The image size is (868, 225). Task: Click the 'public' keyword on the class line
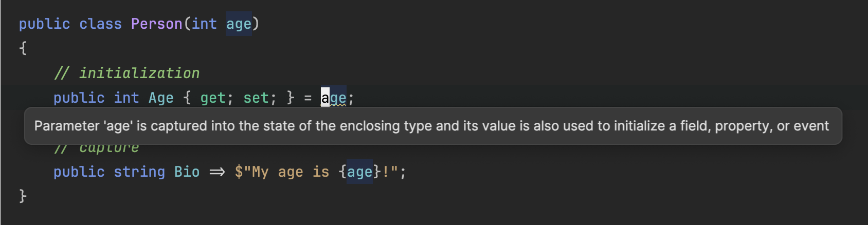coord(44,24)
